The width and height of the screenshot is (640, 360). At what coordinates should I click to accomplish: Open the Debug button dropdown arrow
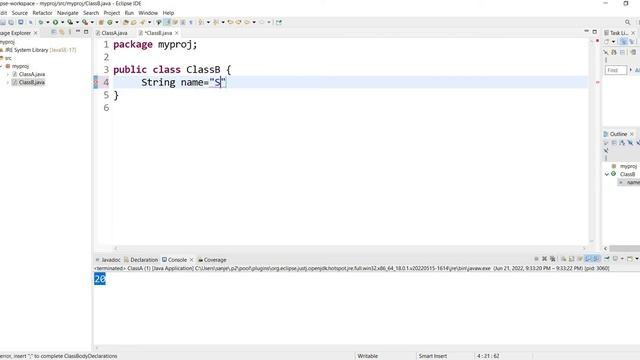click(48, 22)
